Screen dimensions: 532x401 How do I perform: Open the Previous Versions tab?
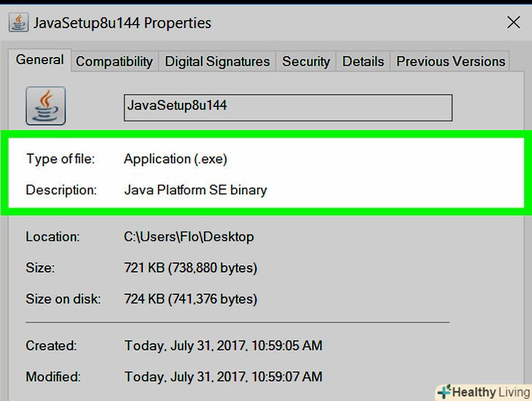click(x=450, y=62)
